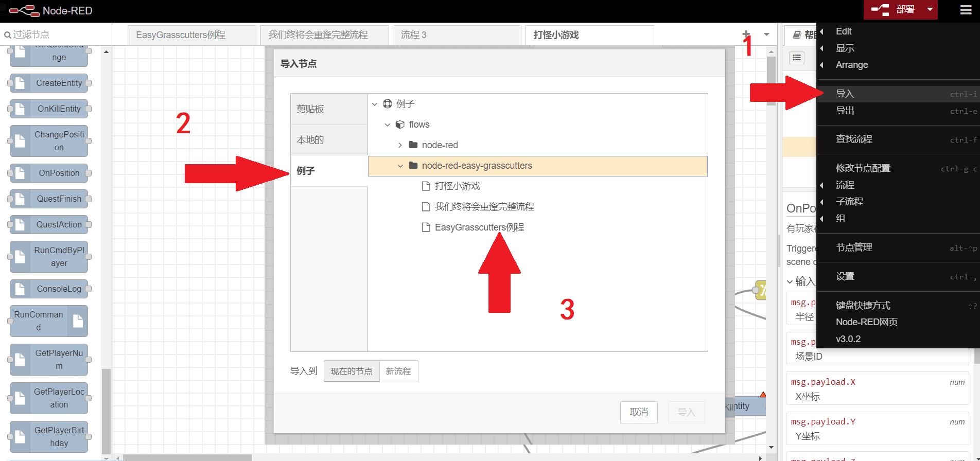This screenshot has height=461, width=980.
Task: Select the 打怪小游戏 flow tab
Action: point(589,35)
